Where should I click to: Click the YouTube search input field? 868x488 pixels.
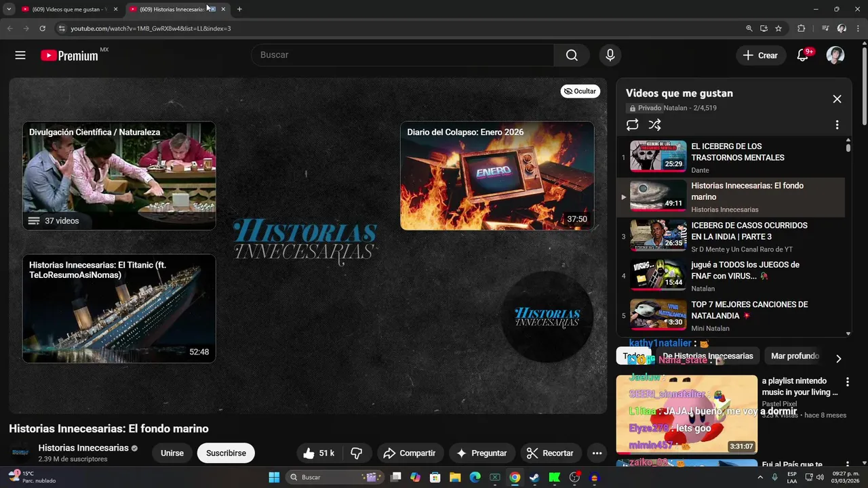tap(403, 55)
